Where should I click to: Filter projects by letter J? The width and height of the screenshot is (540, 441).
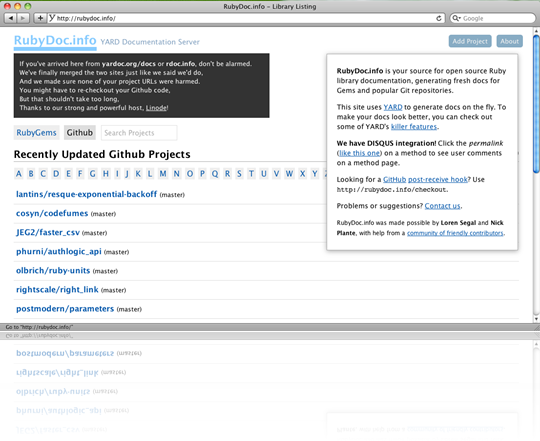pos(127,174)
